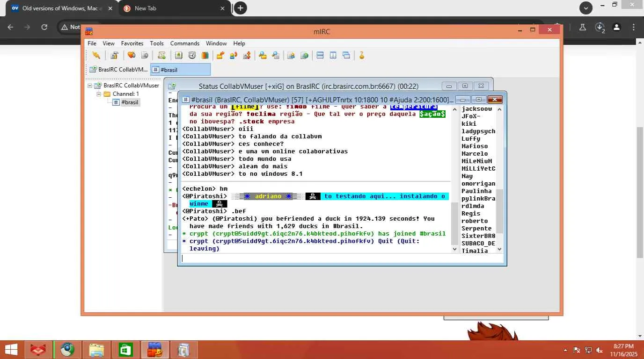This screenshot has height=359, width=644.
Task: Select user Regis in the nick list
Action: click(x=471, y=214)
